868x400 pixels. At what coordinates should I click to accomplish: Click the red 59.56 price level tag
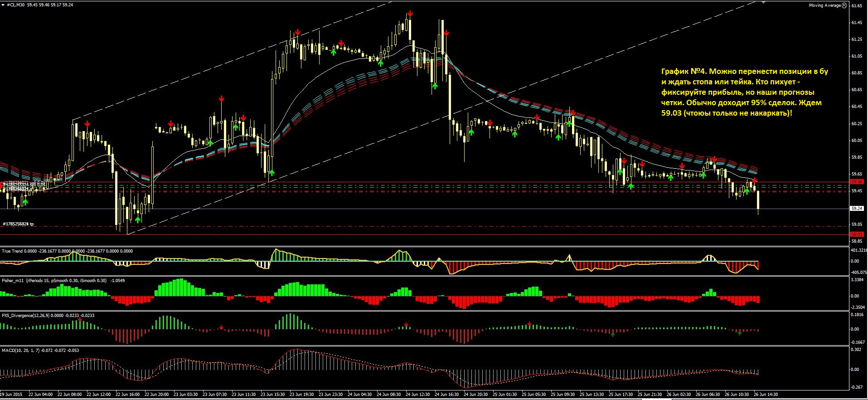pyautogui.click(x=857, y=181)
